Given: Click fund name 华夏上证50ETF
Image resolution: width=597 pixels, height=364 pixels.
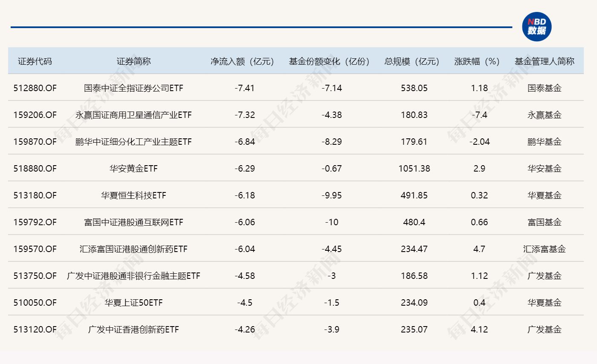Looking at the screenshot, I should pyautogui.click(x=133, y=303).
